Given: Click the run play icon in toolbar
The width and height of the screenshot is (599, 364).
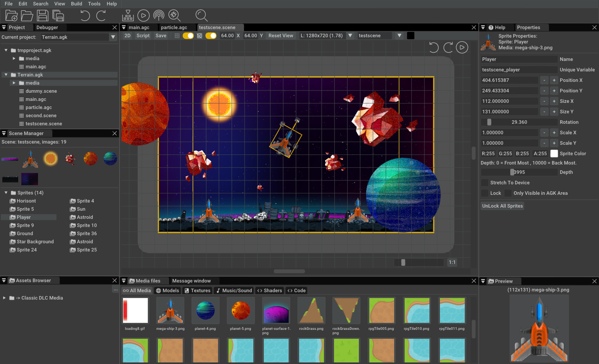Looking at the screenshot, I should [x=143, y=16].
